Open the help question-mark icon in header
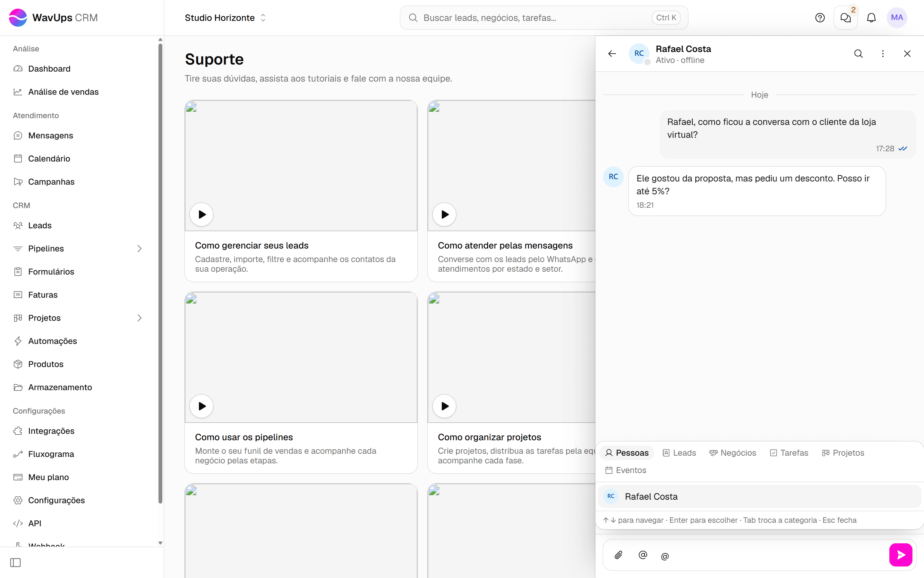Screen dimensions: 924x578 (x=820, y=18)
